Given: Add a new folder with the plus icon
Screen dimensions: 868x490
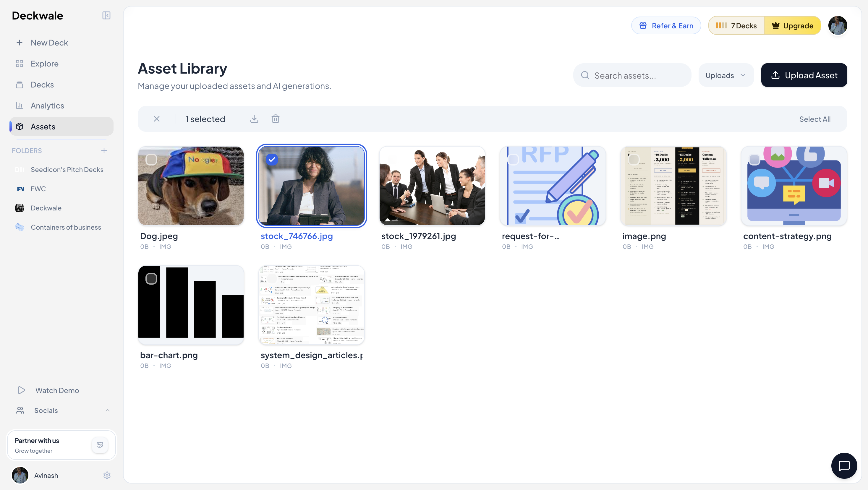Looking at the screenshot, I should pyautogui.click(x=104, y=150).
